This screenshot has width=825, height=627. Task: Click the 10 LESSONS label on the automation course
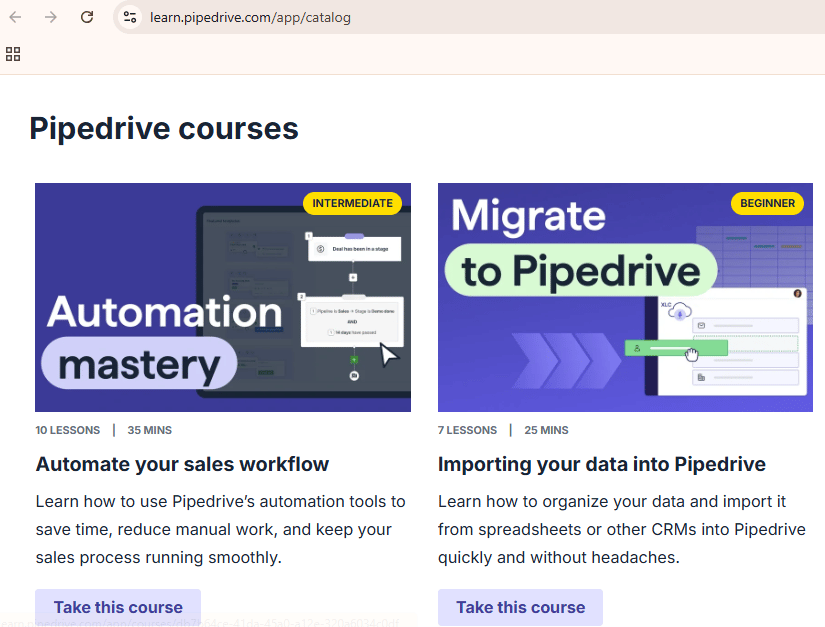pyautogui.click(x=67, y=430)
